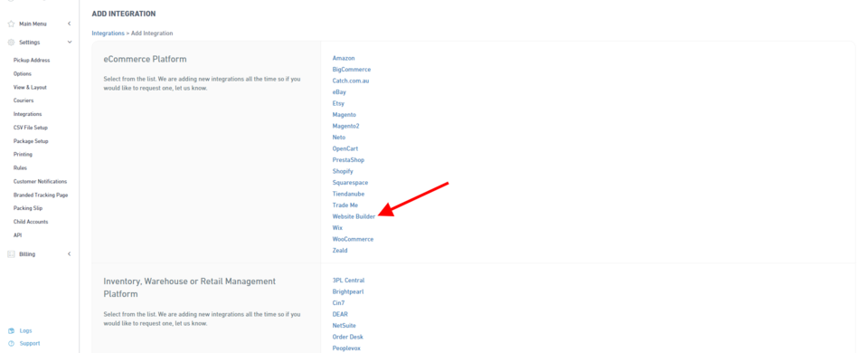
Task: Open the Options settings page
Action: tap(22, 73)
